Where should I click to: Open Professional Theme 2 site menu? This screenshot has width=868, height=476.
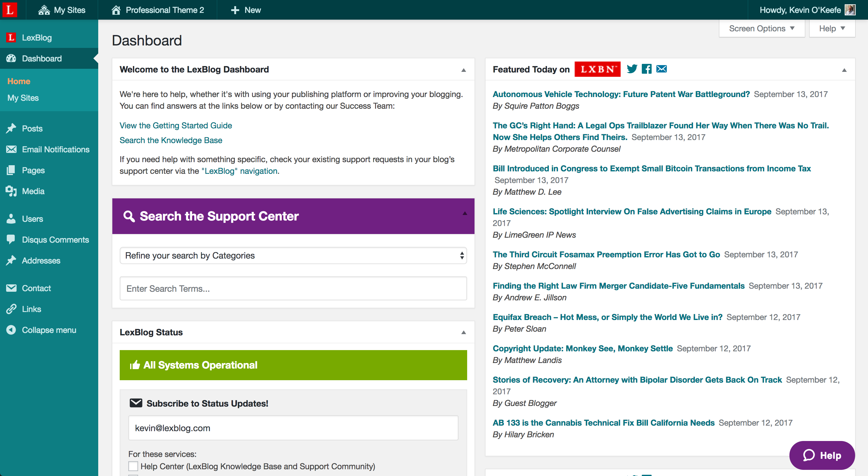click(x=158, y=10)
